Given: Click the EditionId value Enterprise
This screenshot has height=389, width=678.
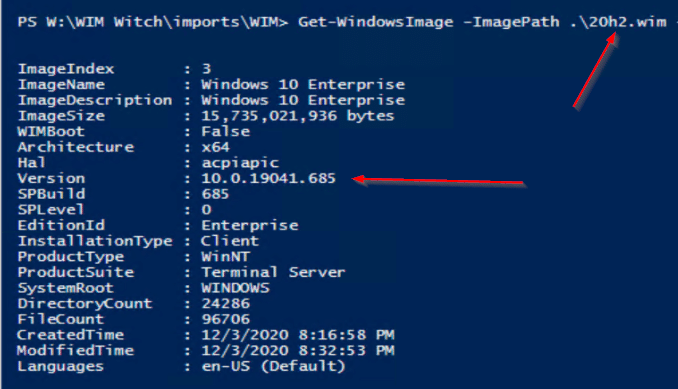Looking at the screenshot, I should pos(250,226).
